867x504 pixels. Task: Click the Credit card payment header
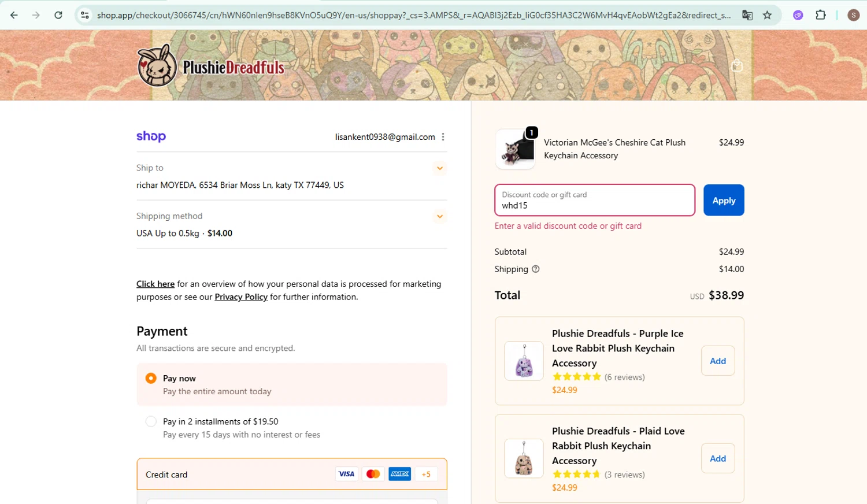tap(292, 474)
